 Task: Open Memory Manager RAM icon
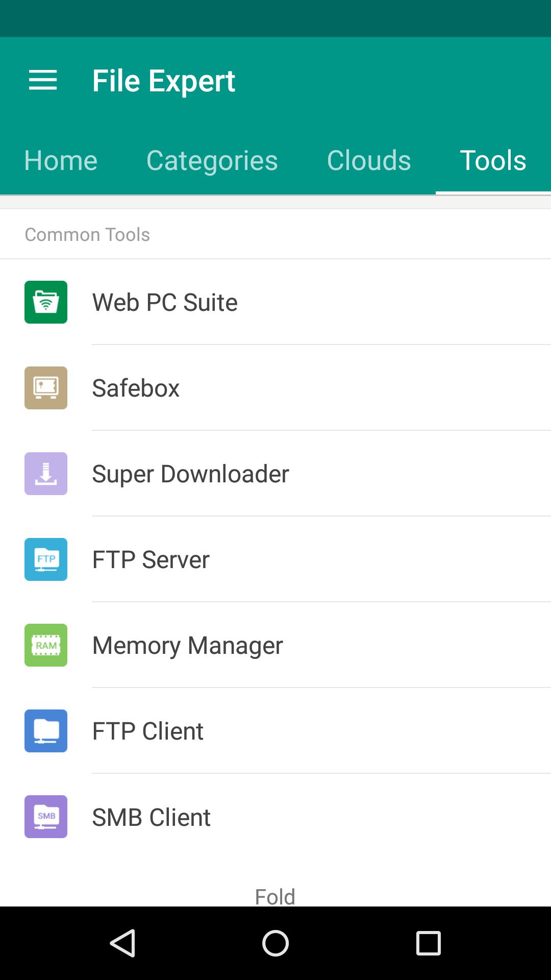45,645
